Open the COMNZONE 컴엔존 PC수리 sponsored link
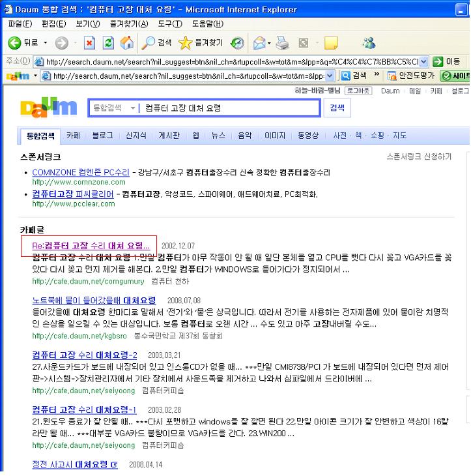The image size is (471, 476). tap(81, 172)
